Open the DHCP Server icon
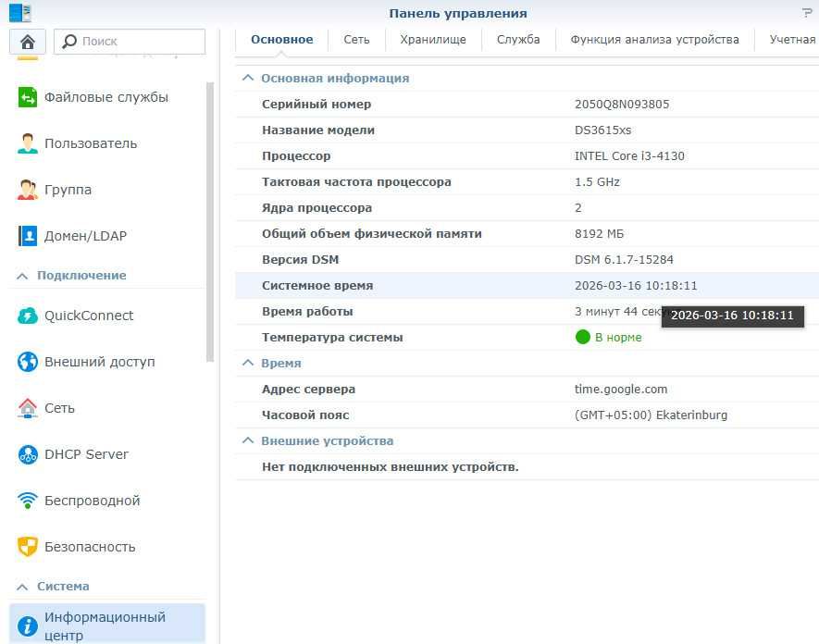Image resolution: width=819 pixels, height=644 pixels. 28,454
